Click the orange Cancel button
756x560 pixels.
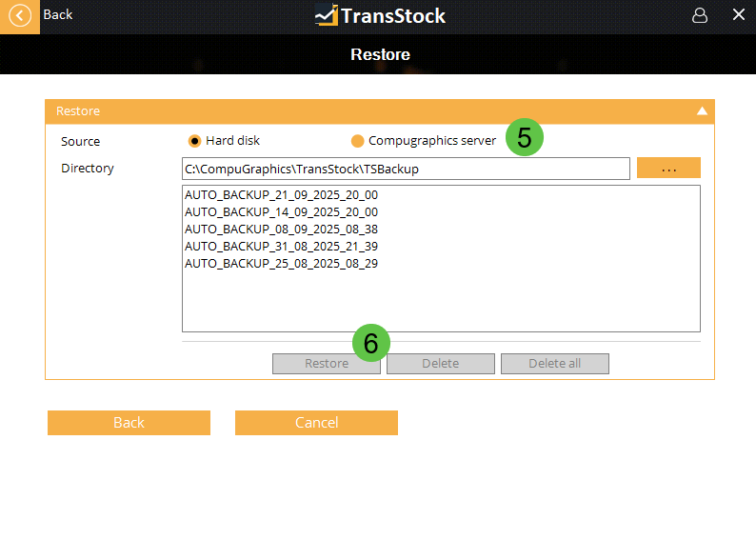coord(316,423)
